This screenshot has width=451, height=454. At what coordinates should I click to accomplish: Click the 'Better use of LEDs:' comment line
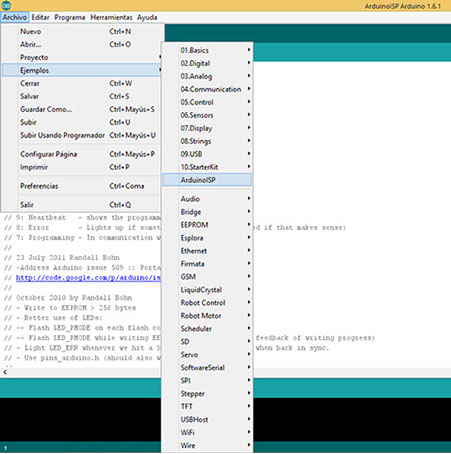[x=53, y=318]
